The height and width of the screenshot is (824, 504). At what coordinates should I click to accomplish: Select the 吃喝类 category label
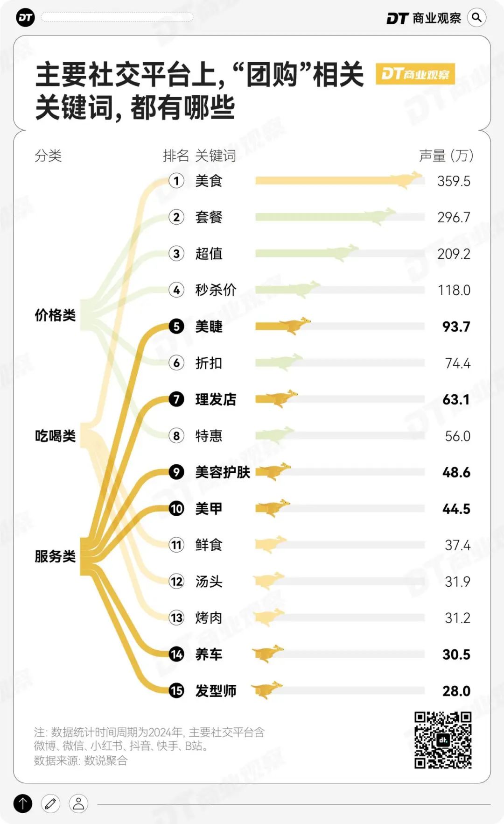click(55, 436)
